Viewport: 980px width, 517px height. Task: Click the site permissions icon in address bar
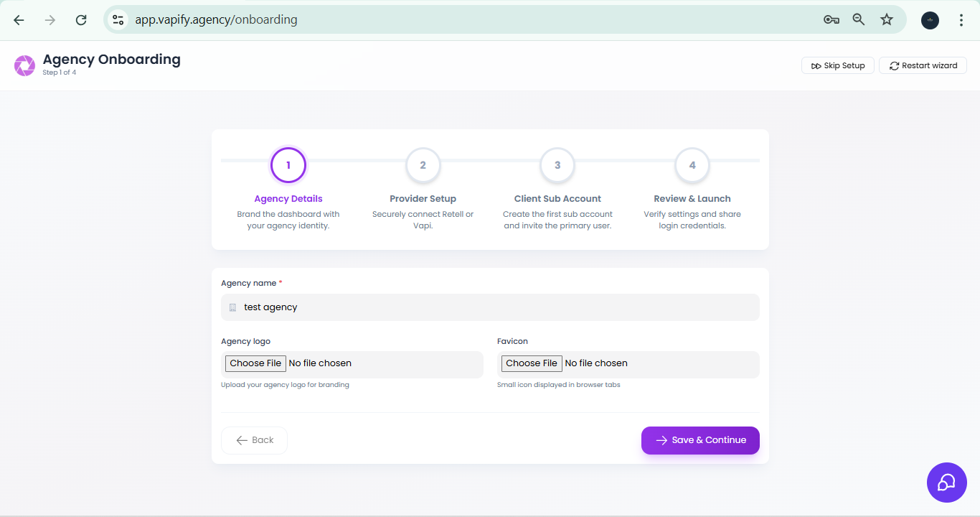pos(117,19)
